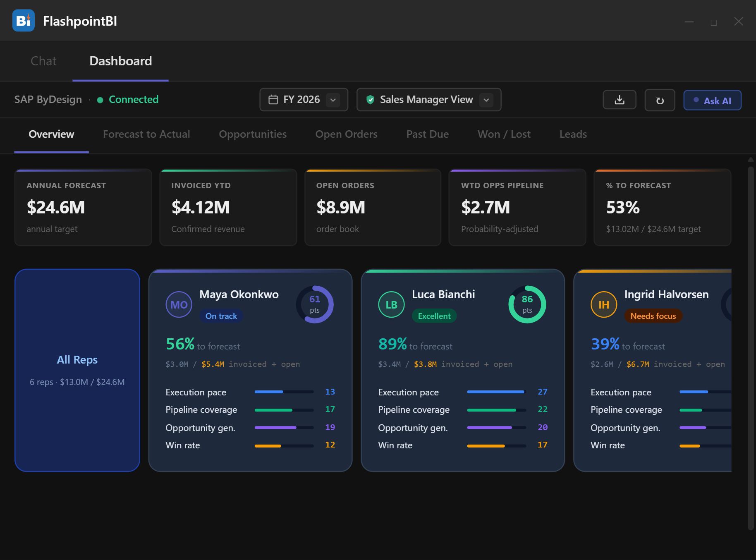Image resolution: width=756 pixels, height=560 pixels.
Task: Select the Dashboard tab
Action: (121, 61)
